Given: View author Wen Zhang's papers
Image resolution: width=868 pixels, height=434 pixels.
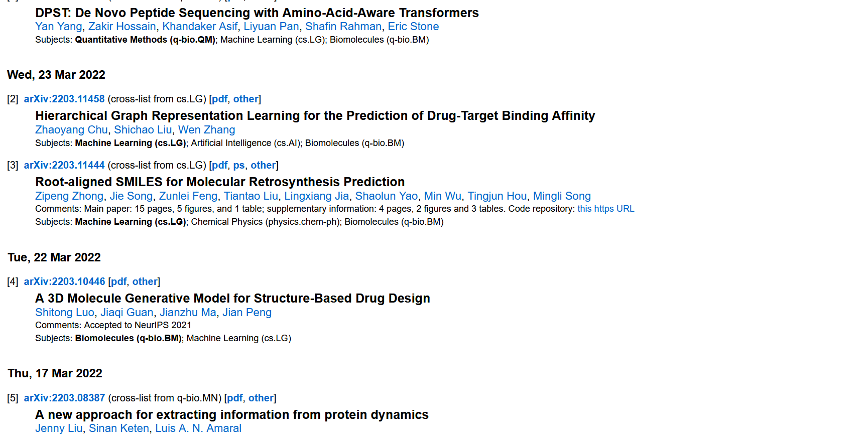Looking at the screenshot, I should tap(207, 130).
